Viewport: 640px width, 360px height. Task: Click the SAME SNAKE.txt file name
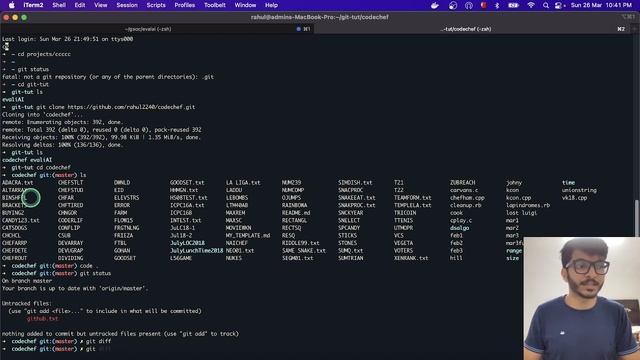click(x=304, y=251)
